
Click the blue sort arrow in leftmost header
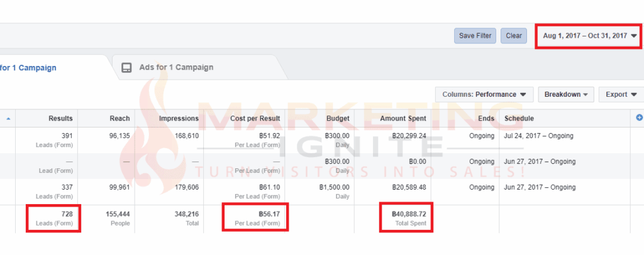pyautogui.click(x=8, y=118)
